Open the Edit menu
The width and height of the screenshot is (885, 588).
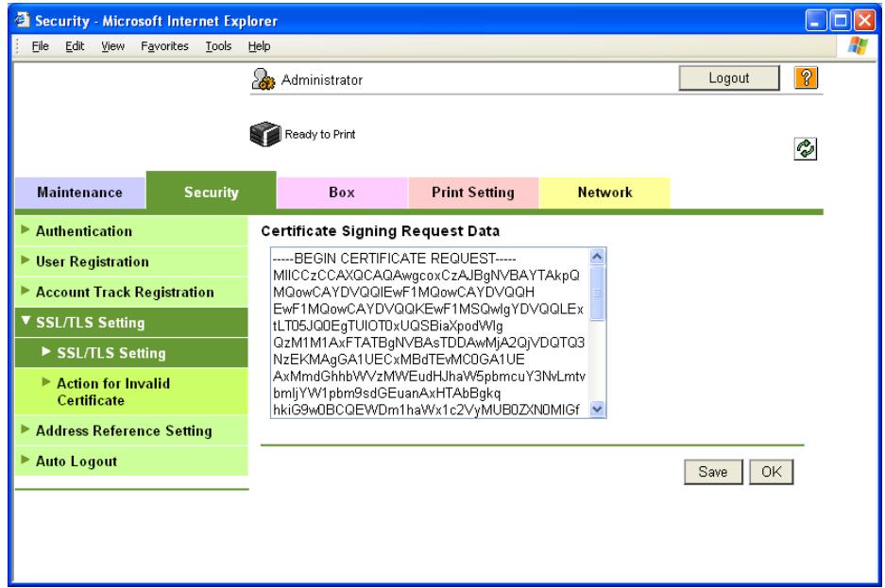(x=75, y=46)
